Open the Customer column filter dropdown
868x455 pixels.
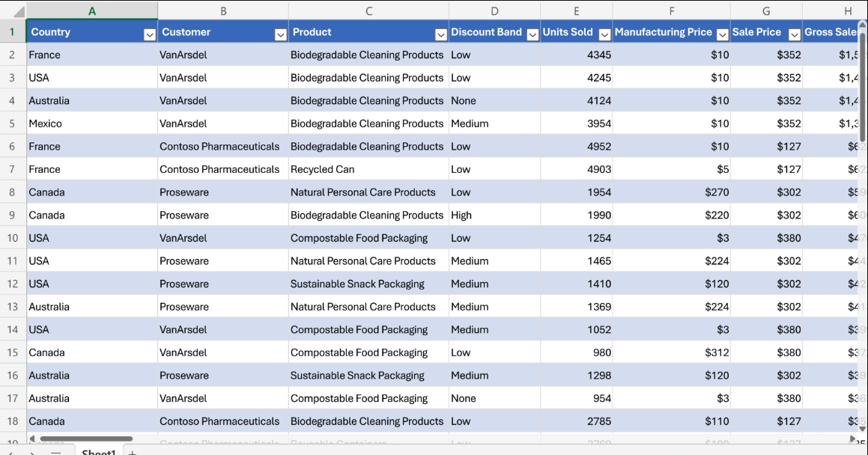[x=281, y=35]
